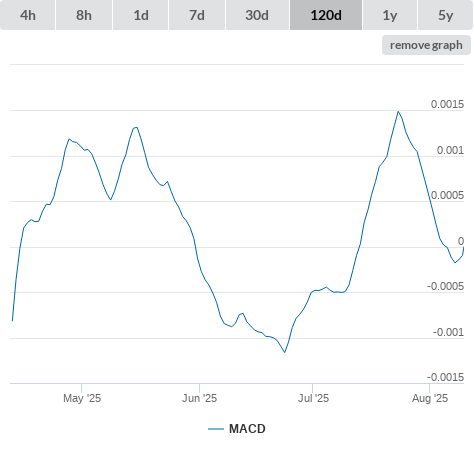474x455 pixels.
Task: Select the 7d time range
Action: (197, 15)
